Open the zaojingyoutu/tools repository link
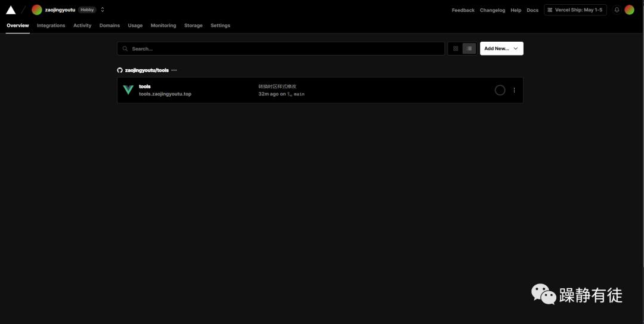Image resolution: width=644 pixels, height=324 pixels. 147,70
